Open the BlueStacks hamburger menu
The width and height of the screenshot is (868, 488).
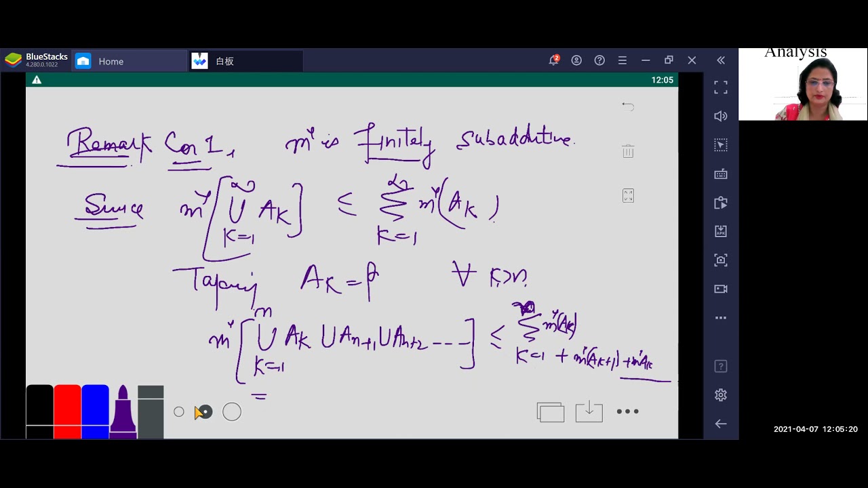point(623,60)
